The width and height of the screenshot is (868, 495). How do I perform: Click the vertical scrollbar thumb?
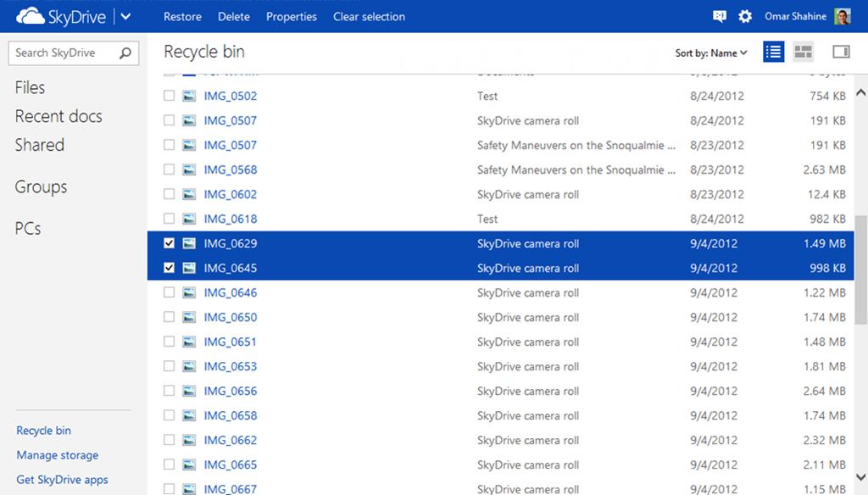pyautogui.click(x=860, y=270)
